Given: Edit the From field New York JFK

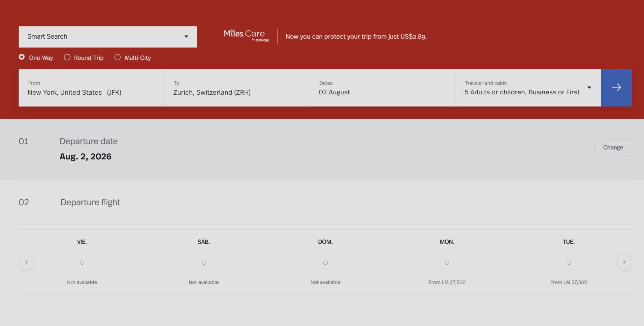Looking at the screenshot, I should [x=91, y=88].
